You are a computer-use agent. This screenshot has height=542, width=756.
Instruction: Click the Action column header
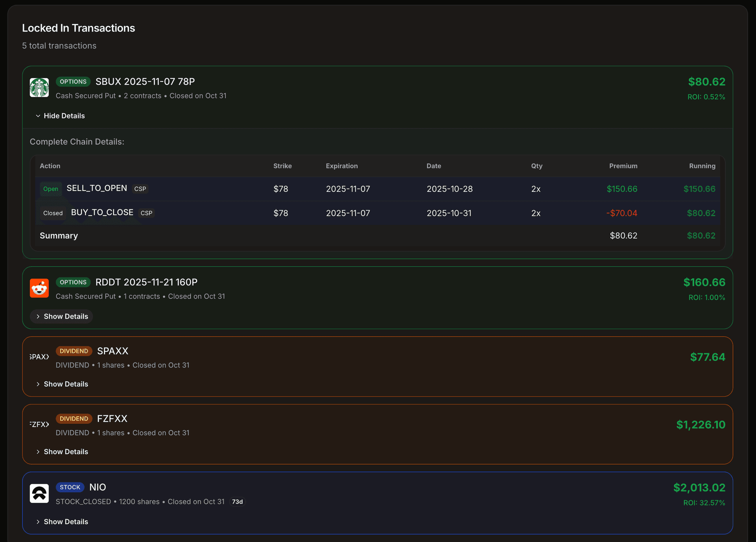pyautogui.click(x=50, y=166)
